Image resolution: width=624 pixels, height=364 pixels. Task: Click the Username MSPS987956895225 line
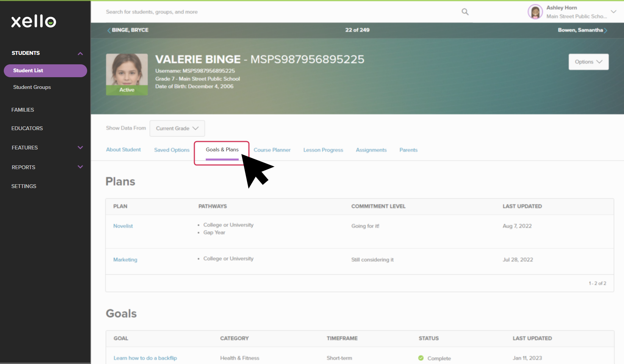pyautogui.click(x=195, y=71)
